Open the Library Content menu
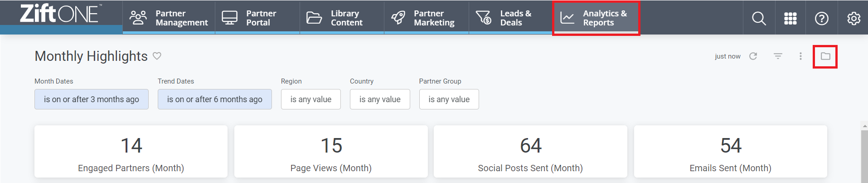Viewport: 868px width, 183px height. click(x=342, y=18)
